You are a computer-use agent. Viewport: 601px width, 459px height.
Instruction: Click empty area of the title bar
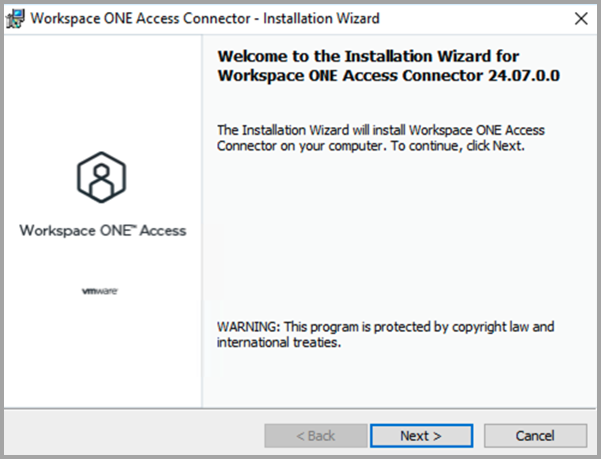click(x=475, y=18)
